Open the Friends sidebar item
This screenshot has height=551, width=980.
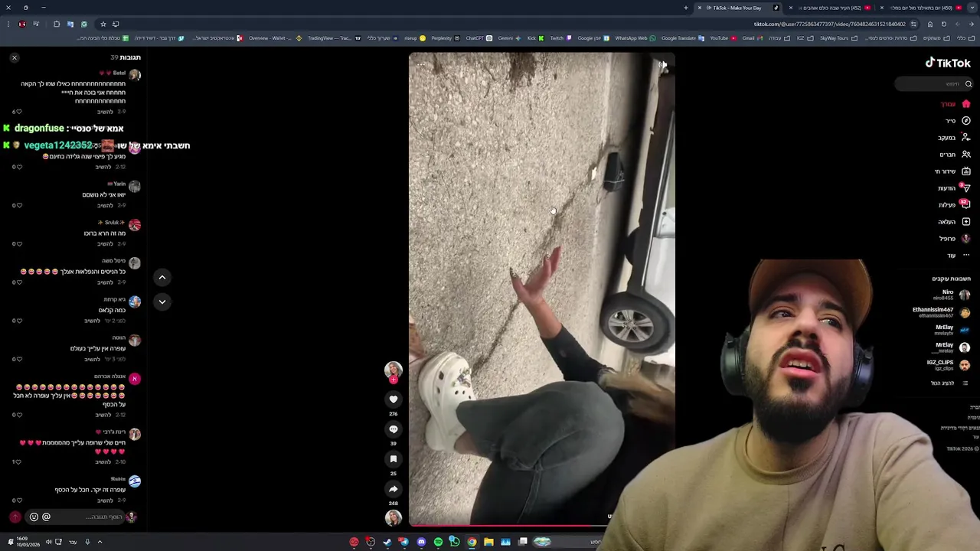(955, 155)
